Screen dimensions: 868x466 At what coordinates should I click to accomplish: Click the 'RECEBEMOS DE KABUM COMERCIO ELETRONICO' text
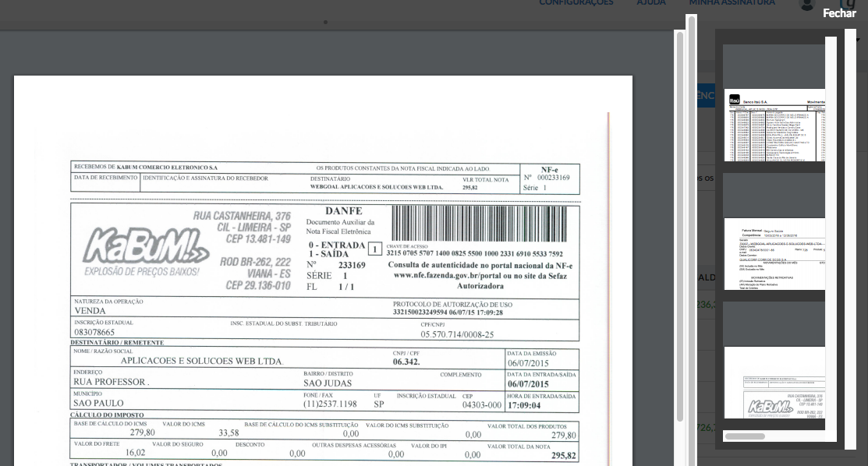146,167
